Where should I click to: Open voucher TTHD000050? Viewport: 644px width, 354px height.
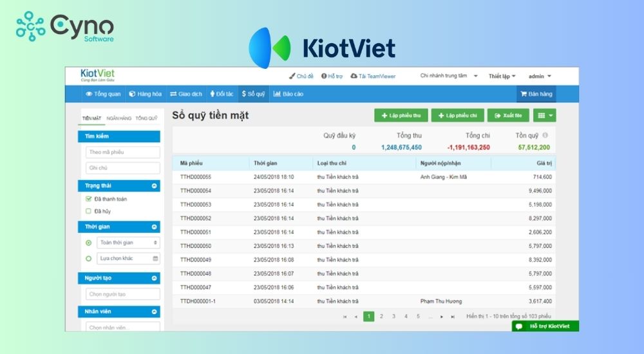click(x=196, y=246)
